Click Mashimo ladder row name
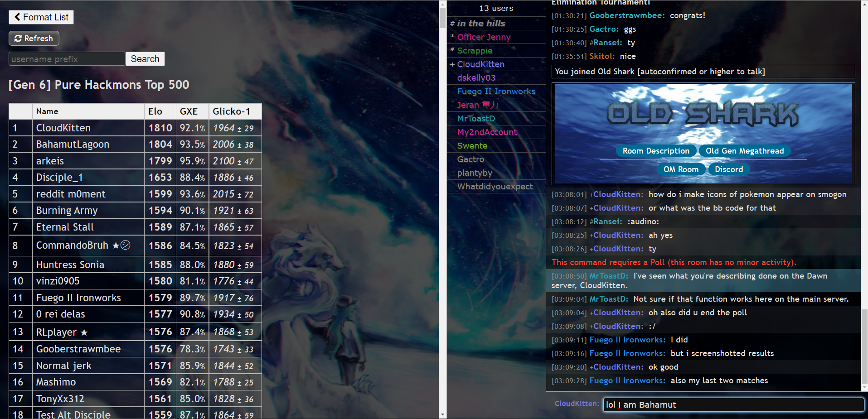Viewport: 868px width, 419px height. click(x=56, y=382)
